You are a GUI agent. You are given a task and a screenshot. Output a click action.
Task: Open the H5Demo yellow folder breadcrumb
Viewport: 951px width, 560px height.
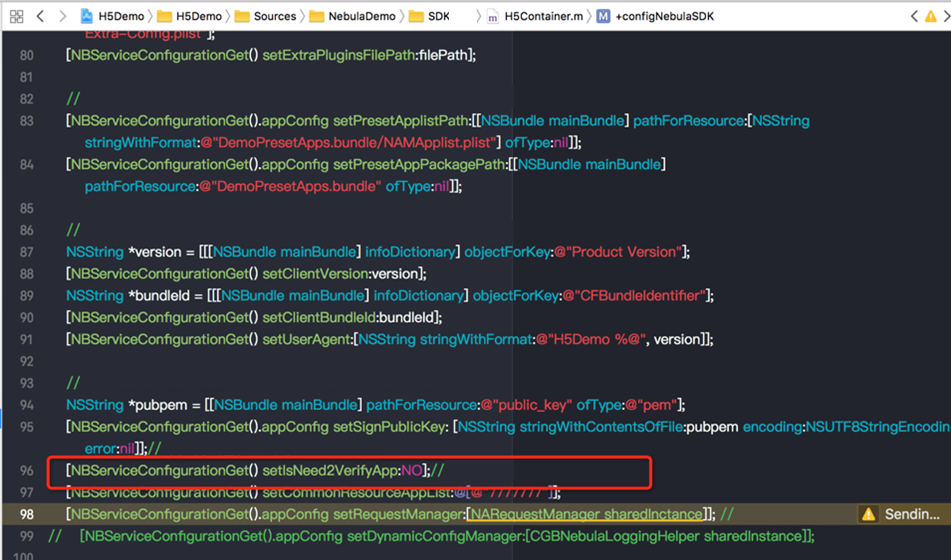pos(190,17)
